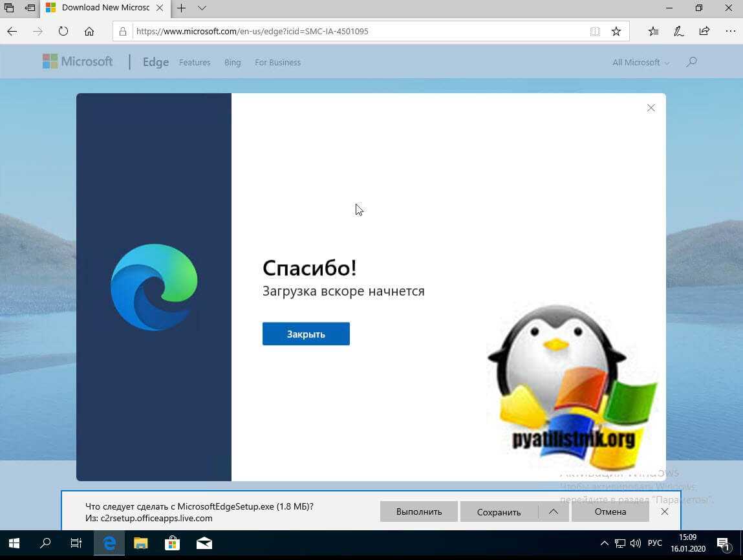Viewport: 743px width, 560px height.
Task: Click Выполнить to run the download
Action: pos(418,512)
